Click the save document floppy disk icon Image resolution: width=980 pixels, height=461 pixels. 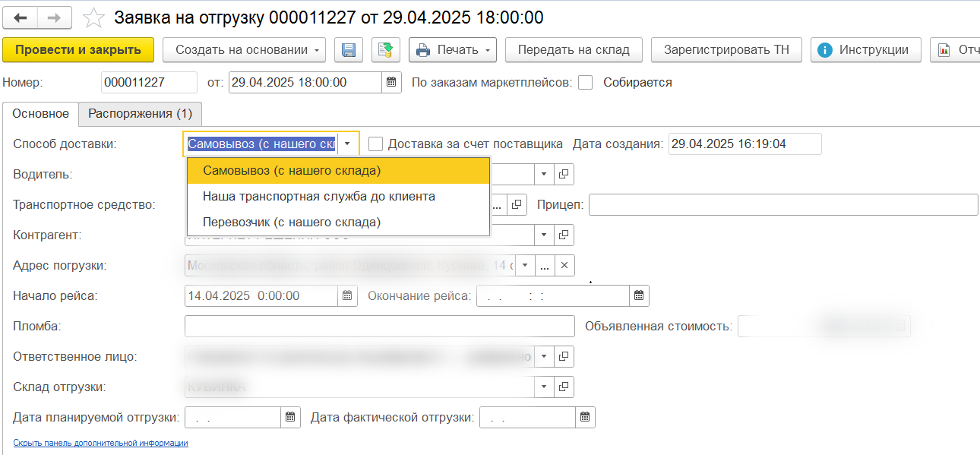tap(349, 50)
